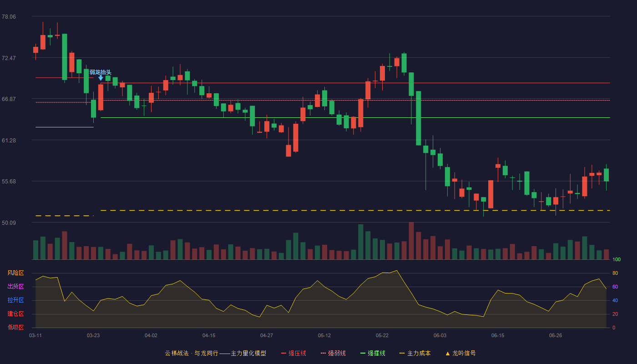Click the 06-15 date axis label
The height and width of the screenshot is (364, 637).
click(498, 335)
